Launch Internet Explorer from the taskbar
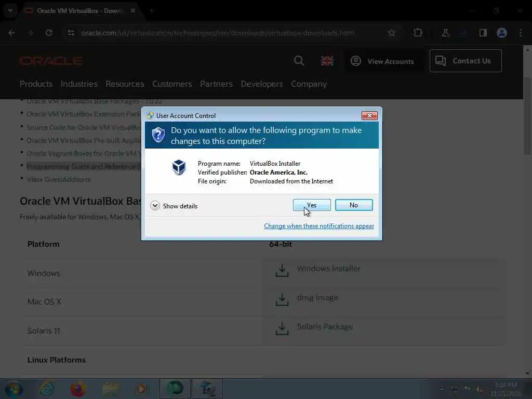The height and width of the screenshot is (399, 532). coord(47,389)
